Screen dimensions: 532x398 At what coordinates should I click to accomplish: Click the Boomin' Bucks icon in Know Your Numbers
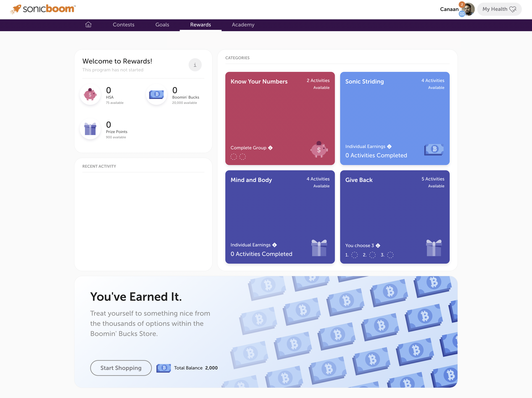tap(318, 150)
